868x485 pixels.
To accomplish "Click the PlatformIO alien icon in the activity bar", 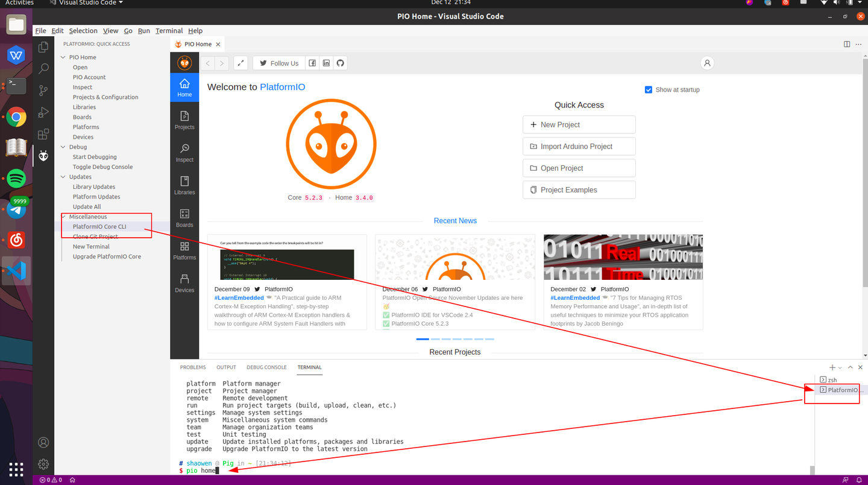I will point(43,156).
